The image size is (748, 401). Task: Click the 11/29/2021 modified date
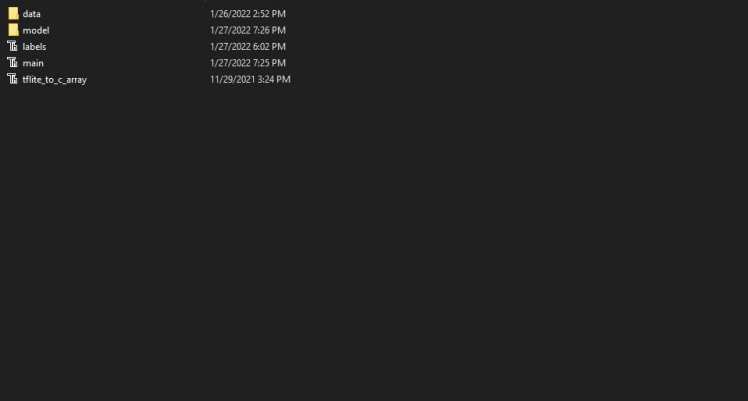click(232, 79)
